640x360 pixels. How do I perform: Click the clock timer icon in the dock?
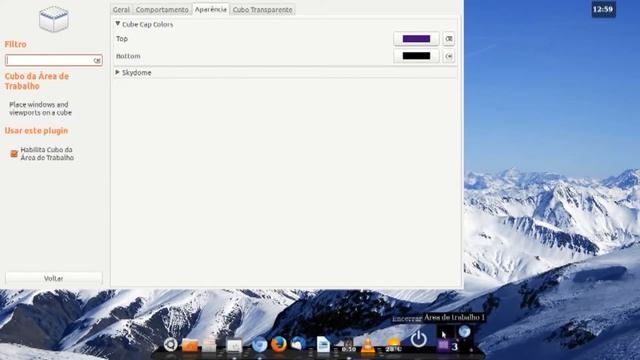point(348,345)
